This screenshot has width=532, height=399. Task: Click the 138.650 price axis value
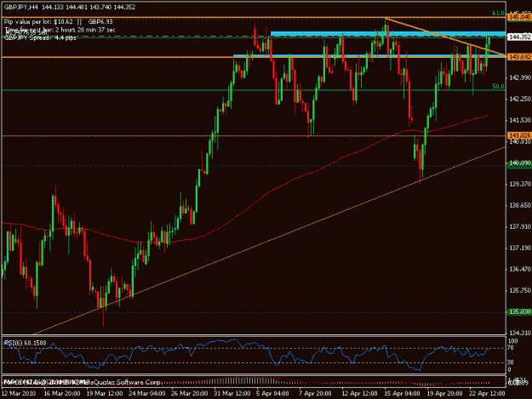coord(520,205)
